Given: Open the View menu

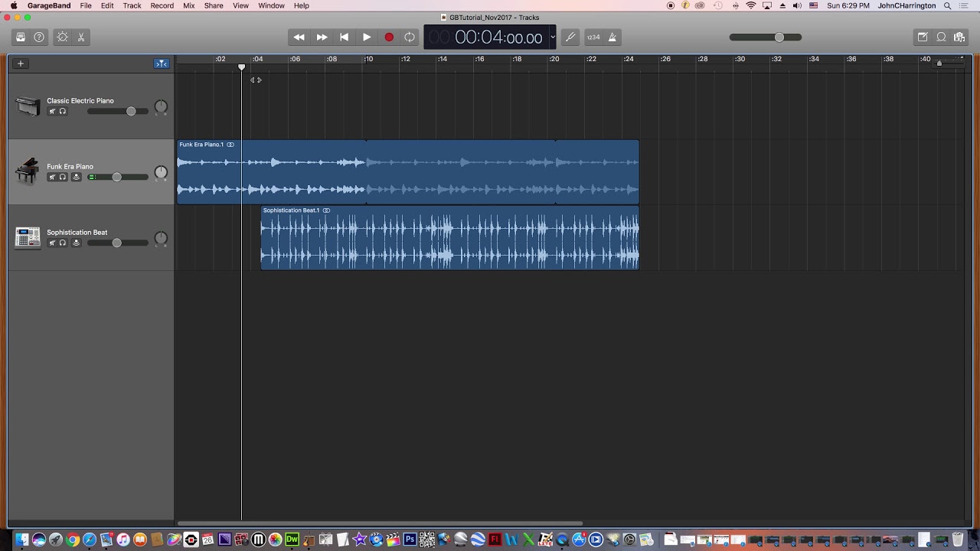Looking at the screenshot, I should point(240,5).
